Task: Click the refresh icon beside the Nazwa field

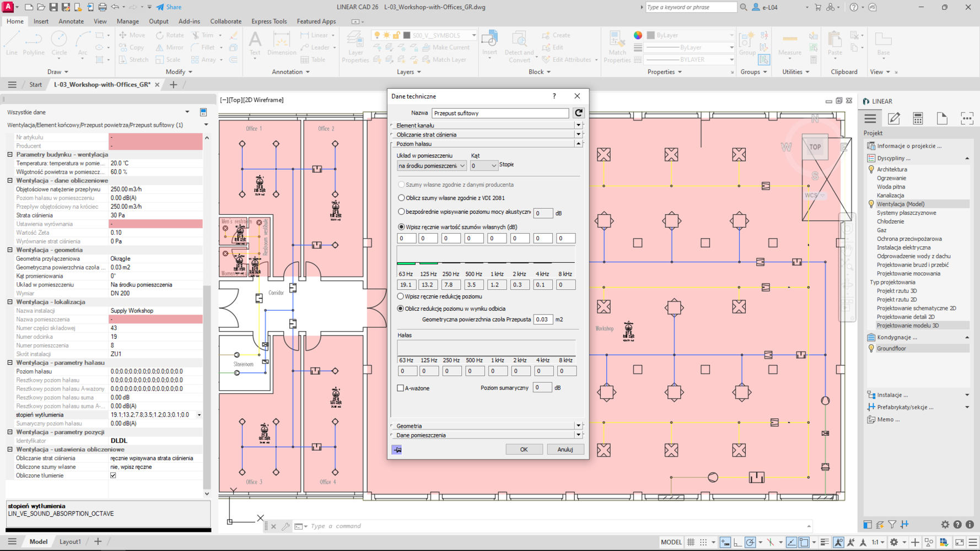Action: (578, 113)
